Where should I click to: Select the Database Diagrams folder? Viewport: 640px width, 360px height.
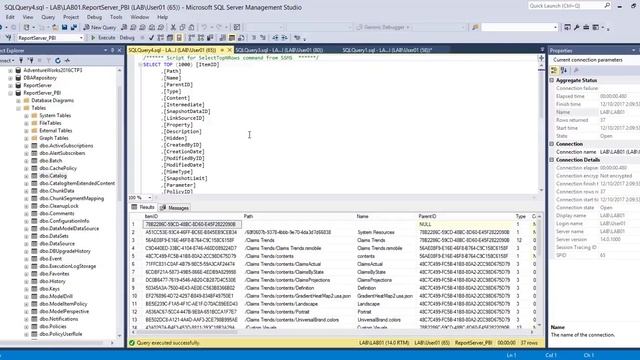tap(52, 100)
